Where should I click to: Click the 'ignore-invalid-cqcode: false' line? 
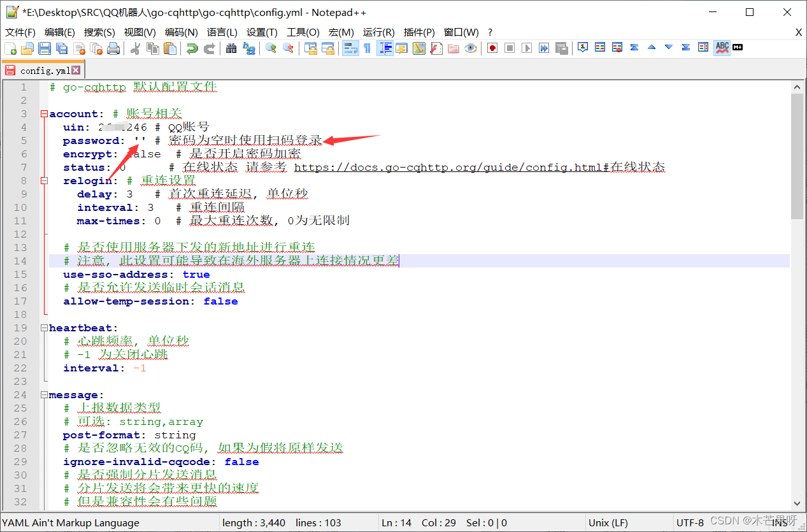click(x=161, y=462)
